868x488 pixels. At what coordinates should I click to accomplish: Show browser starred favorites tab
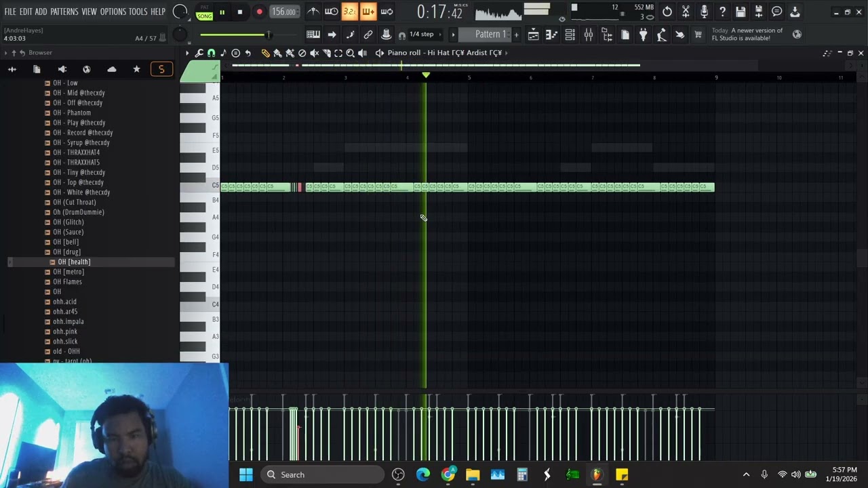[136, 69]
